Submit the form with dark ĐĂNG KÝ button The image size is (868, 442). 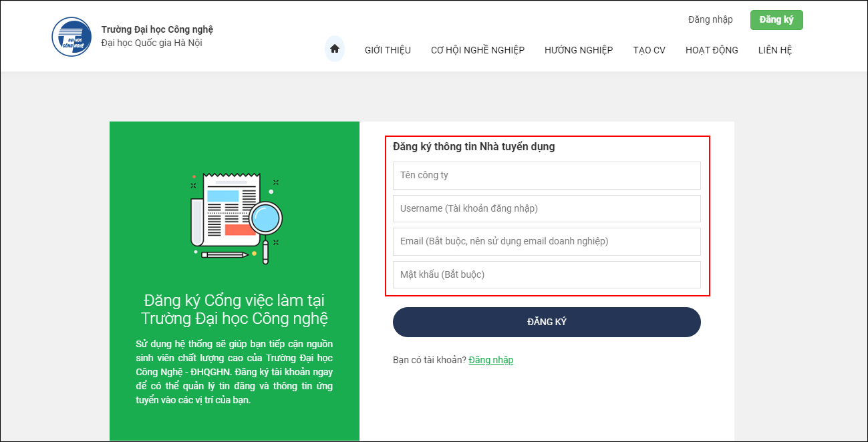click(x=547, y=322)
